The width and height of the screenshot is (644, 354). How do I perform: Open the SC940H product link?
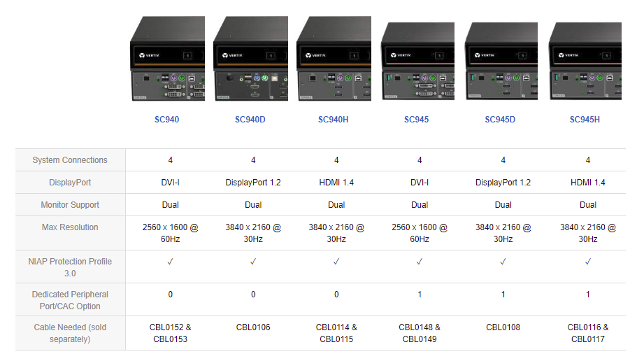(x=334, y=120)
